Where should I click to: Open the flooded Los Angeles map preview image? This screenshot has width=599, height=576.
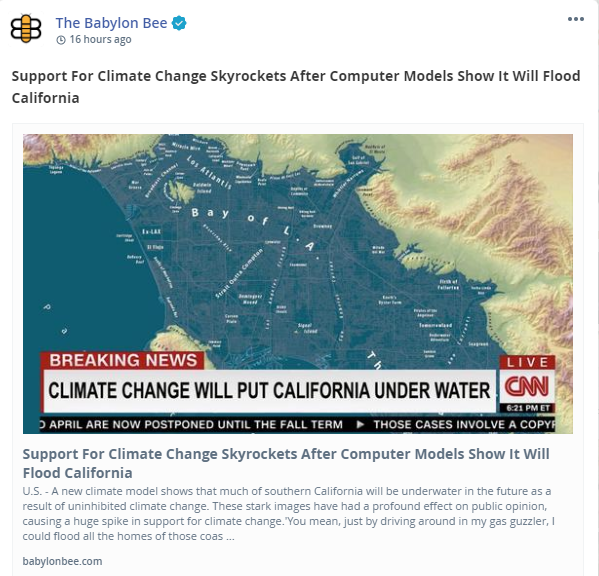coord(298,283)
